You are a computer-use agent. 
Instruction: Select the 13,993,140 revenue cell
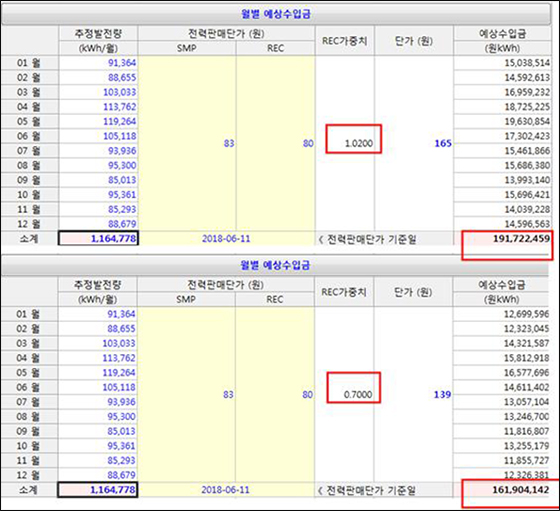502,180
